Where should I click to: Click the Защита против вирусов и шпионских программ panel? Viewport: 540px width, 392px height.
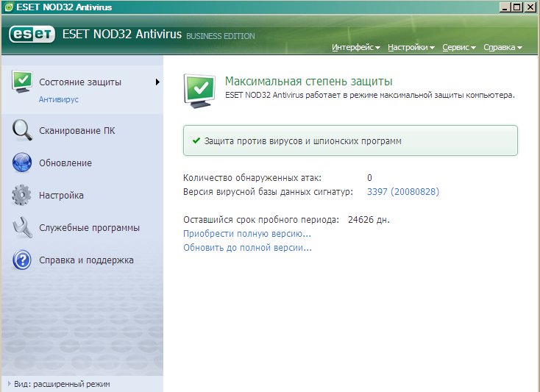350,140
